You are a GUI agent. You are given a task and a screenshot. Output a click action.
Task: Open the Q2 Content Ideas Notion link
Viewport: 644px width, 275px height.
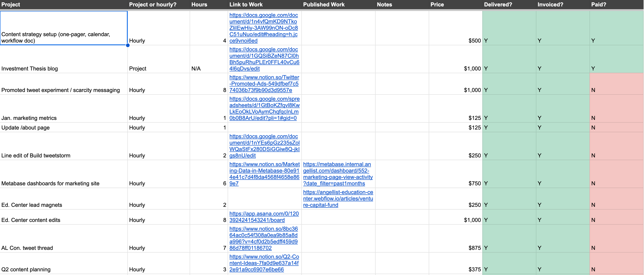(x=264, y=263)
